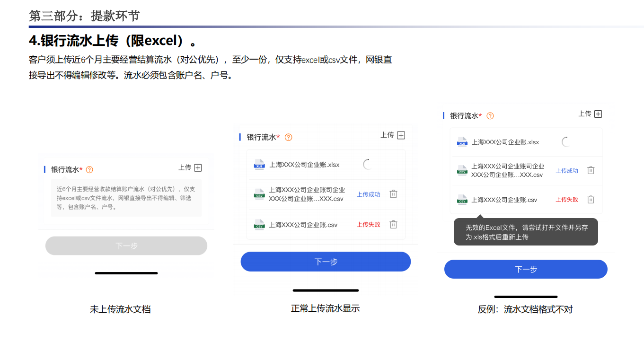Delete the 上传失败 file in middle panel
The width and height of the screenshot is (644, 342).
point(393,224)
